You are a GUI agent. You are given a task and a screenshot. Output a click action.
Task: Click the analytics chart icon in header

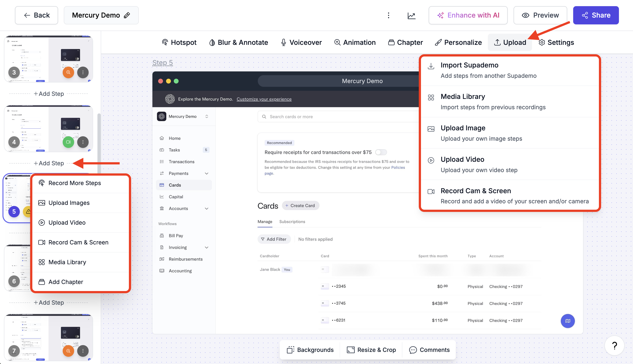(412, 16)
